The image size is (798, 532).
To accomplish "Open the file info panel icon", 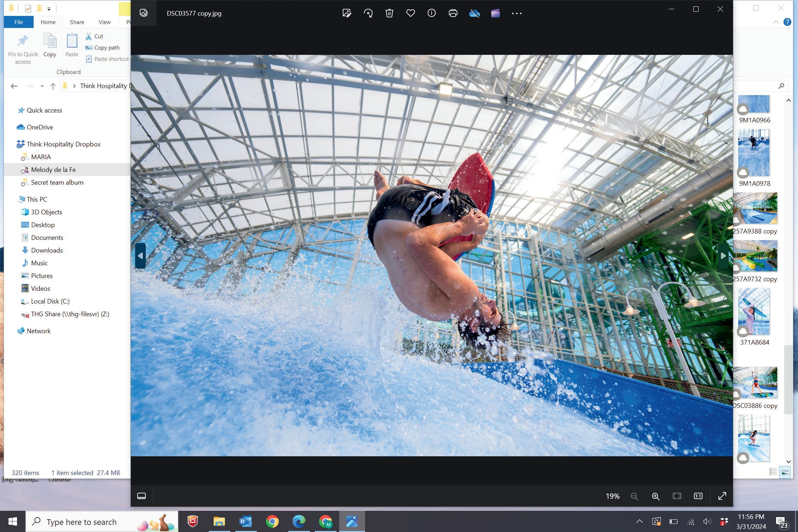I will pos(432,13).
